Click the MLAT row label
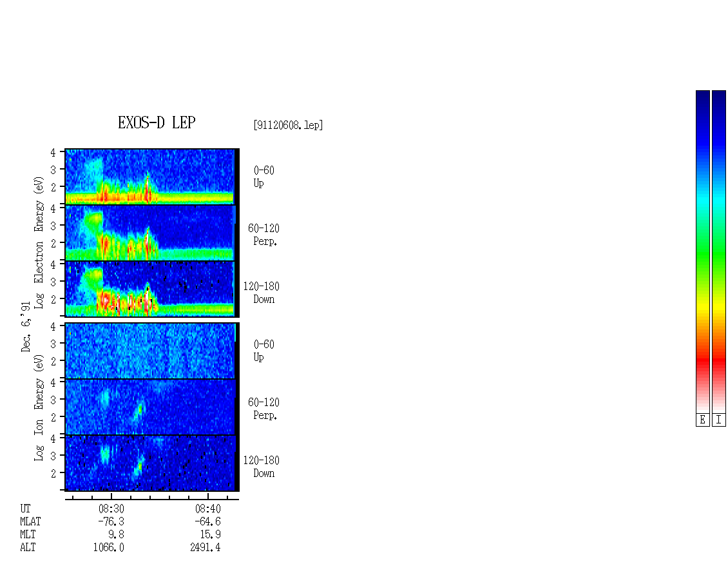The width and height of the screenshot is (728, 564). (30, 521)
